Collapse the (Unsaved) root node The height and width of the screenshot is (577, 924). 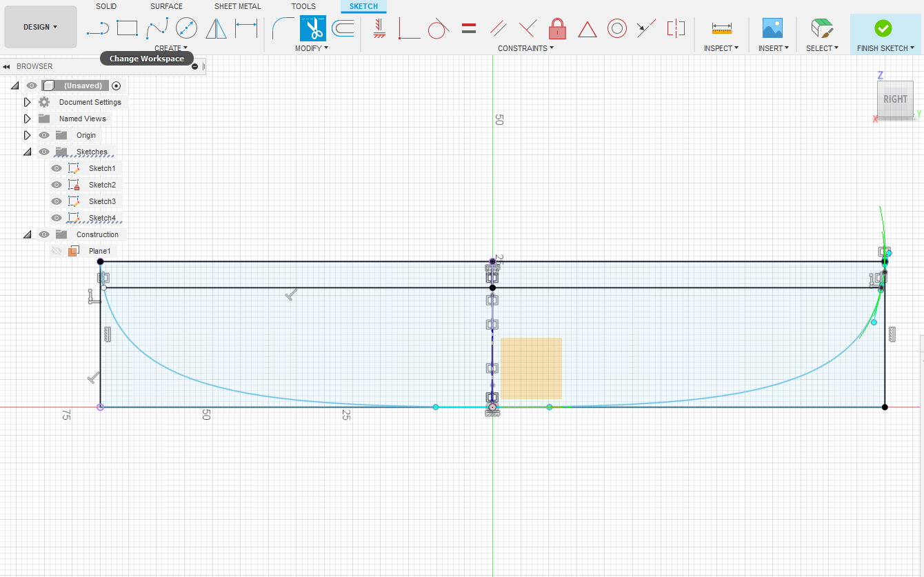14,85
